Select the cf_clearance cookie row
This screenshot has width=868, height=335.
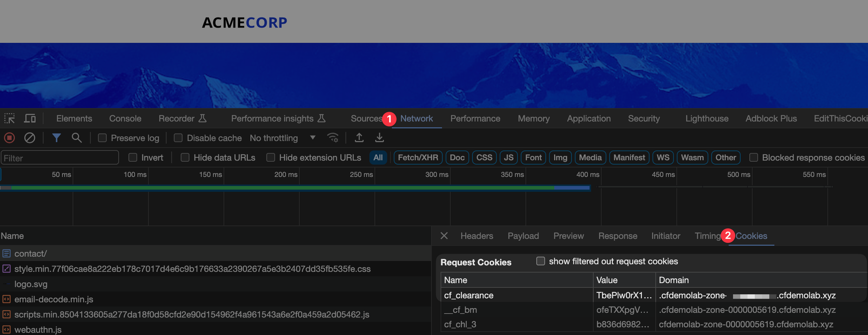[654, 295]
